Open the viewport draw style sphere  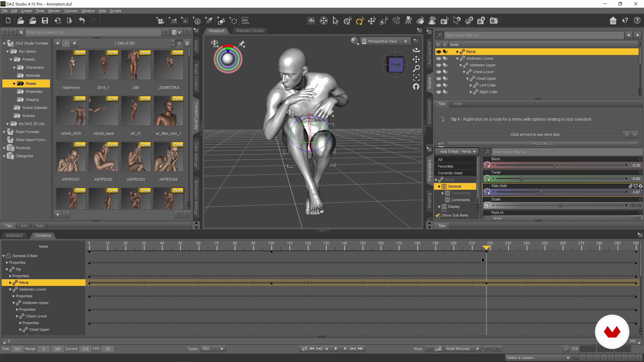[355, 41]
